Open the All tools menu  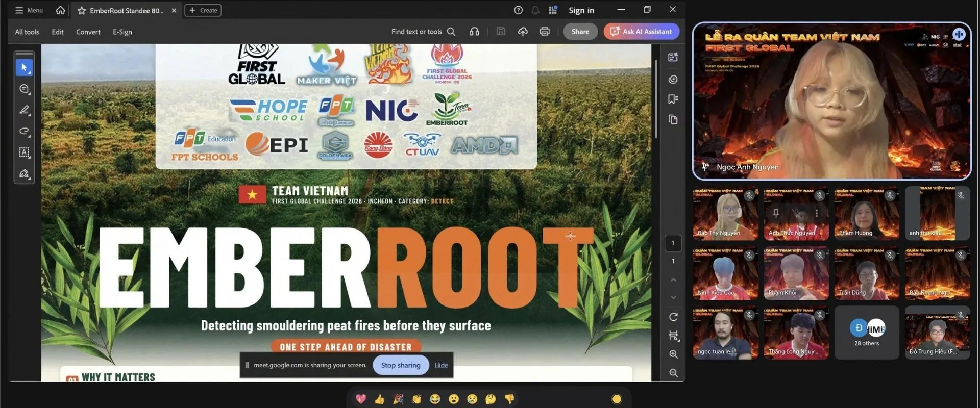point(27,32)
